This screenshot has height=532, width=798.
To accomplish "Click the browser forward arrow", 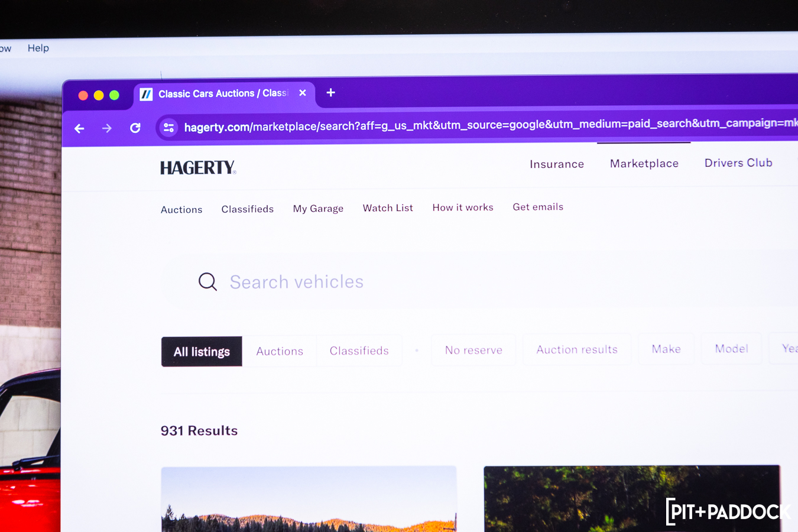I will [x=107, y=128].
